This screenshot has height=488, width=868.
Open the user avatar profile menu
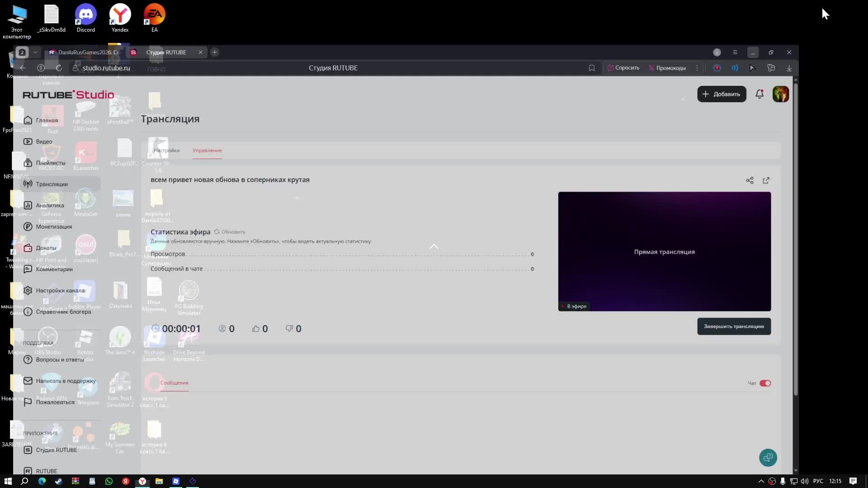pos(780,94)
